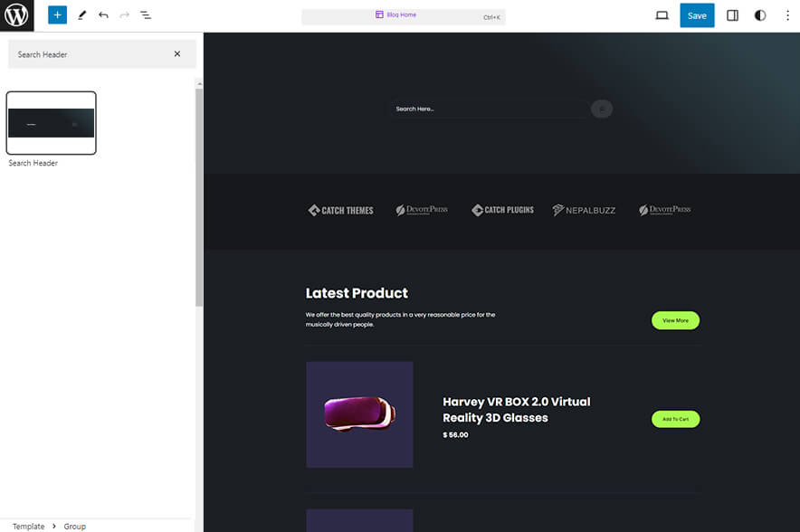This screenshot has height=532, width=800.
Task: Select the Template breadcrumb item
Action: point(28,526)
